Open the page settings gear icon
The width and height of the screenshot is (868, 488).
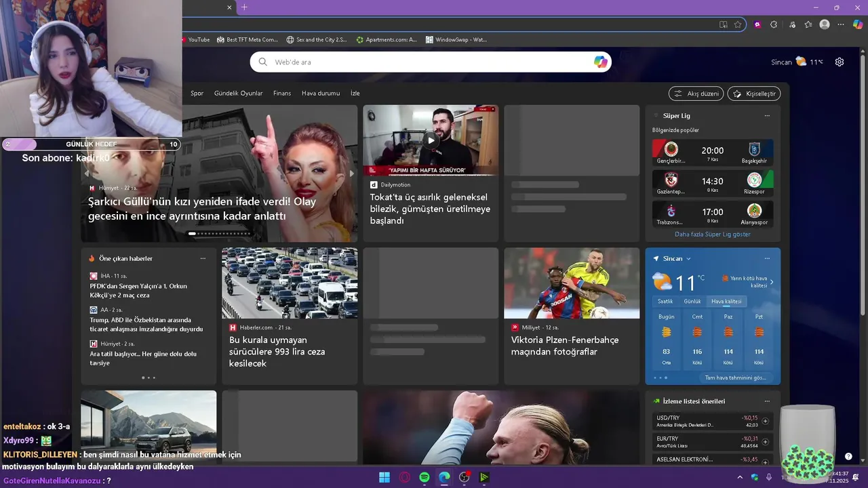840,62
